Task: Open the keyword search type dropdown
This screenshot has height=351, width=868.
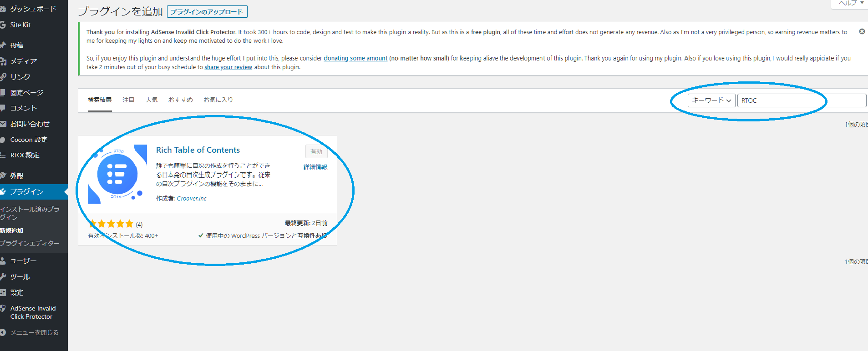Action: tap(711, 100)
